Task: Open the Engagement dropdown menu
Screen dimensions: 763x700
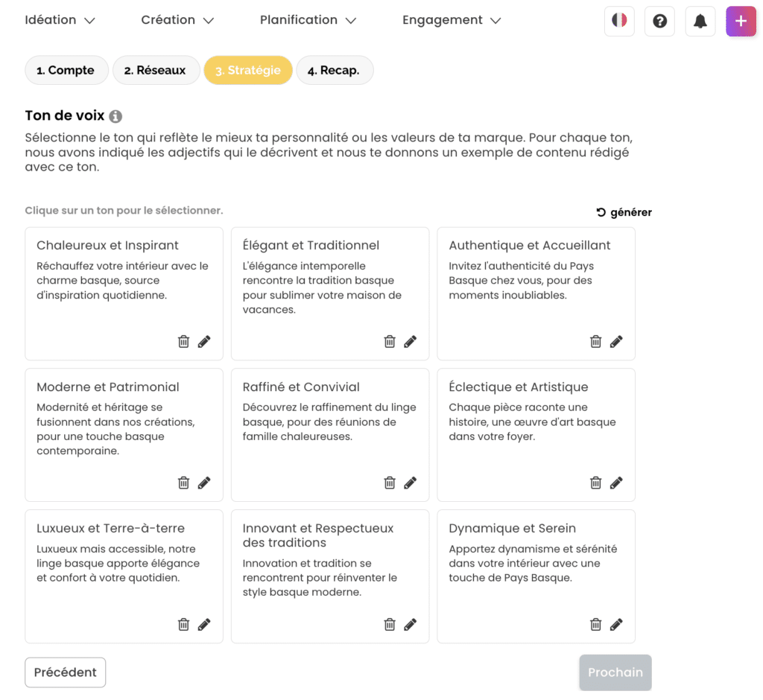Action: point(452,20)
